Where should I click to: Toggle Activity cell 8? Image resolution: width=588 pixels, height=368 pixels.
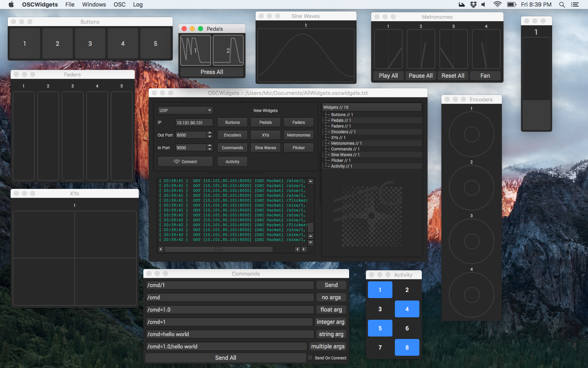click(407, 348)
